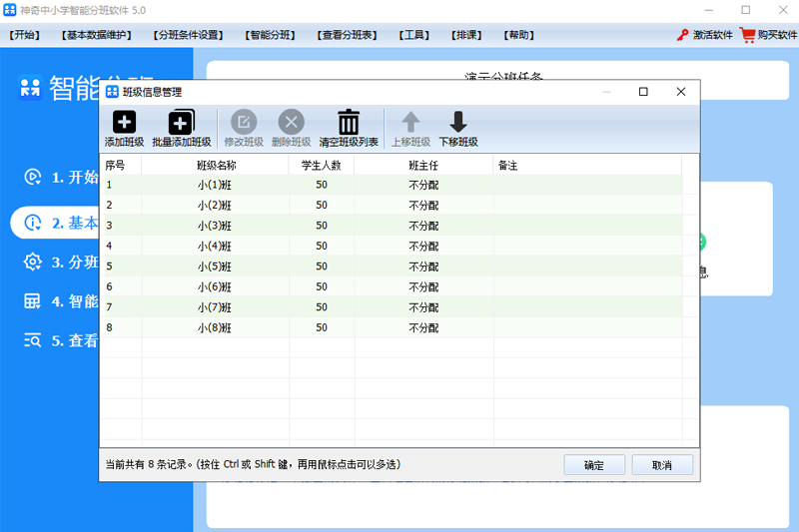Click the 上移班级 up arrow icon

410,122
